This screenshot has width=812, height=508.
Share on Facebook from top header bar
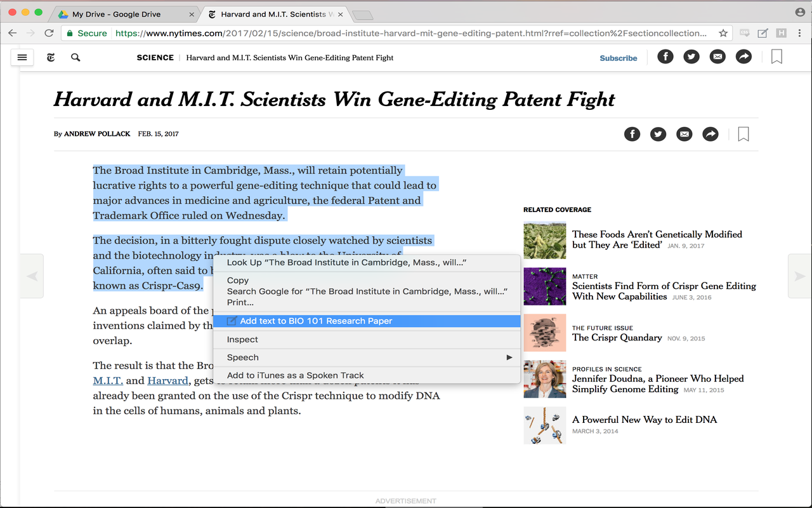[665, 57]
